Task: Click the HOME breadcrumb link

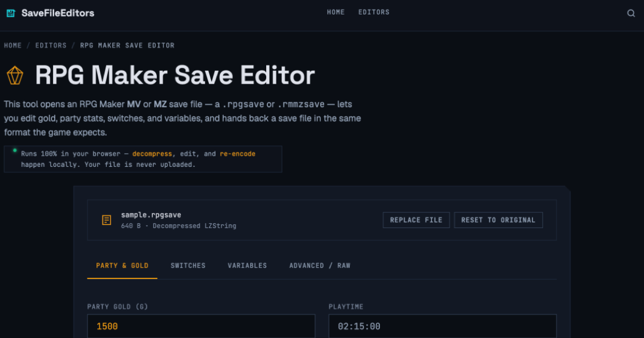Action: coord(13,46)
